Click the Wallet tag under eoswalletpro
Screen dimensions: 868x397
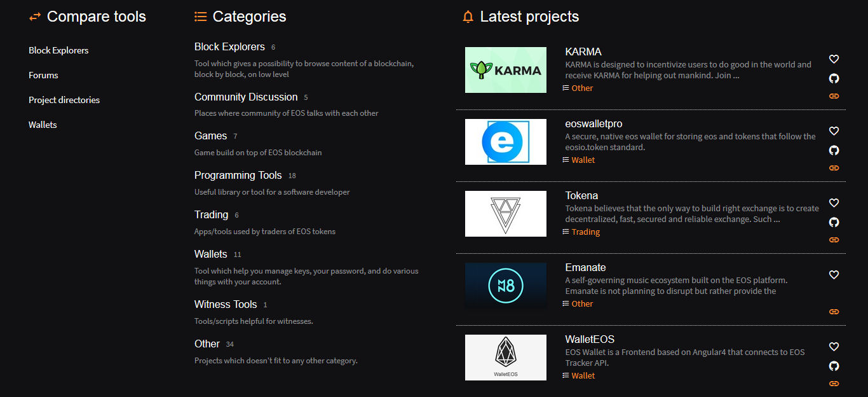[581, 160]
